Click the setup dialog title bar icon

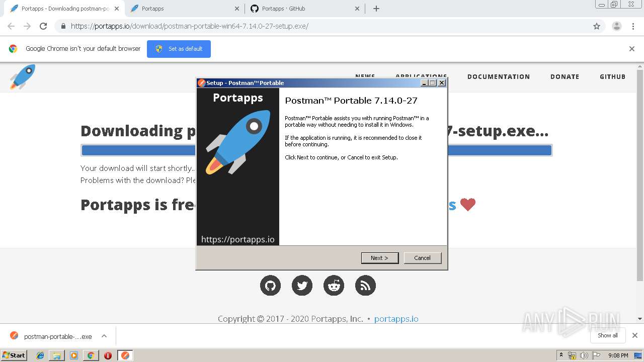coord(202,83)
